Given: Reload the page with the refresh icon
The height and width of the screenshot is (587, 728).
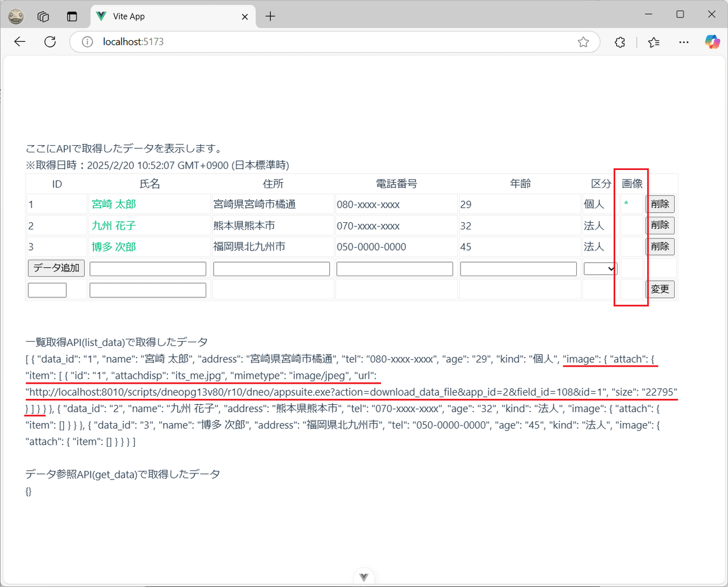Looking at the screenshot, I should pyautogui.click(x=51, y=41).
